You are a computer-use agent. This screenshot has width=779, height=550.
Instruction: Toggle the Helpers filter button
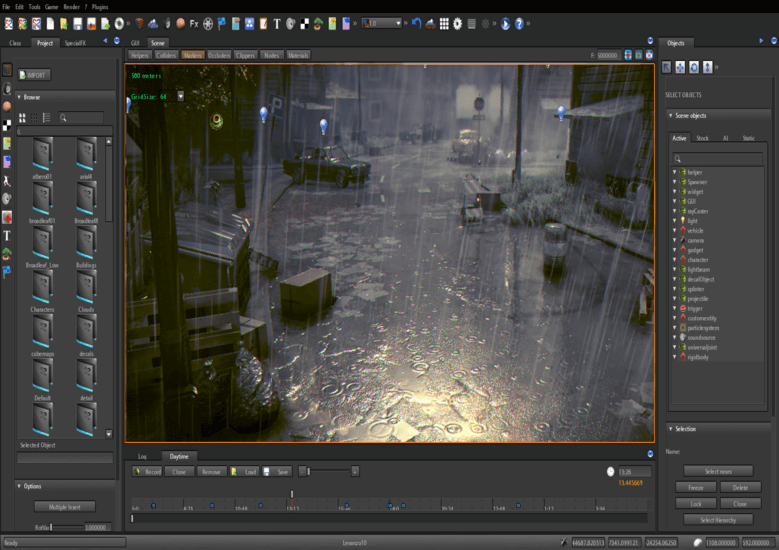(140, 55)
